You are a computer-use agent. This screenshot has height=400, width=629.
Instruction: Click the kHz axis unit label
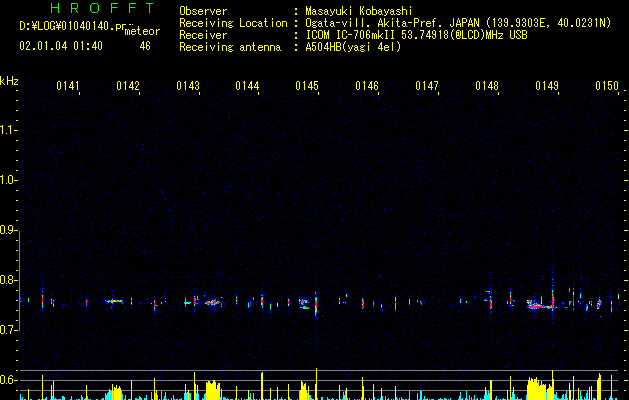tap(9, 81)
